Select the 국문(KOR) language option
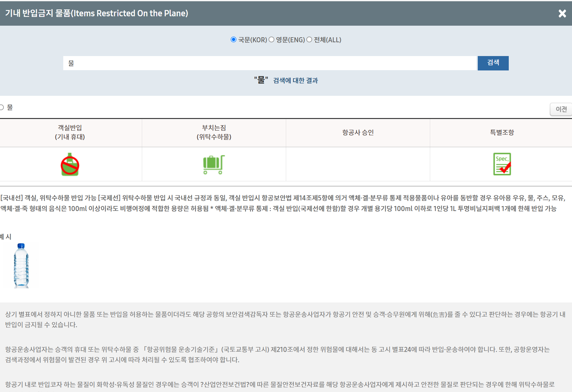572x392 pixels. point(233,39)
